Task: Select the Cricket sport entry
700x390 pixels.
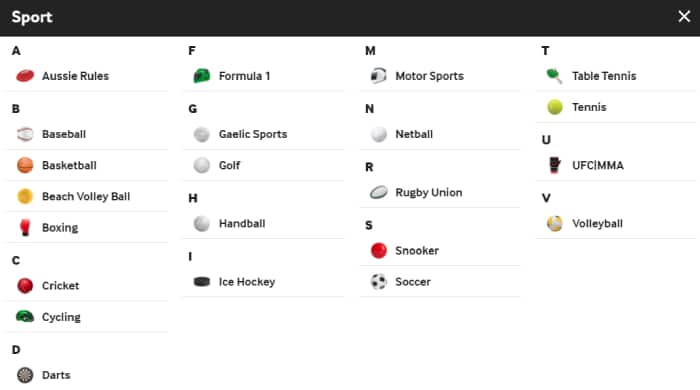Action: 87,286
